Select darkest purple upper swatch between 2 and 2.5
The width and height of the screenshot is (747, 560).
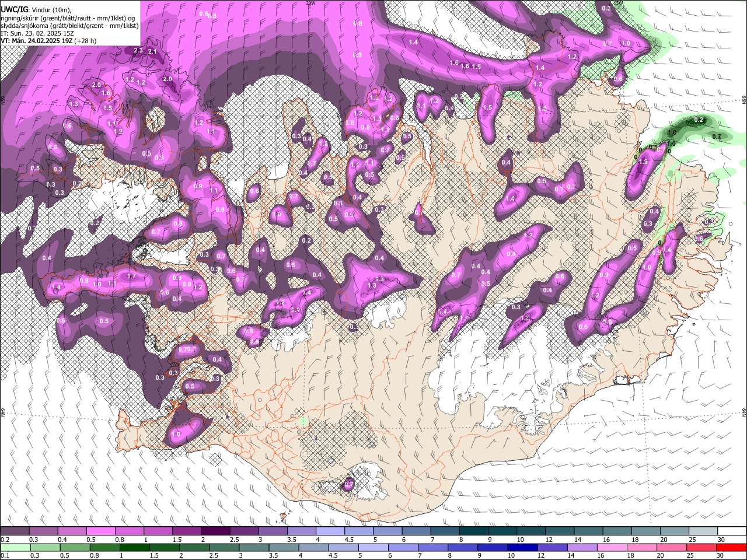[x=215, y=531]
